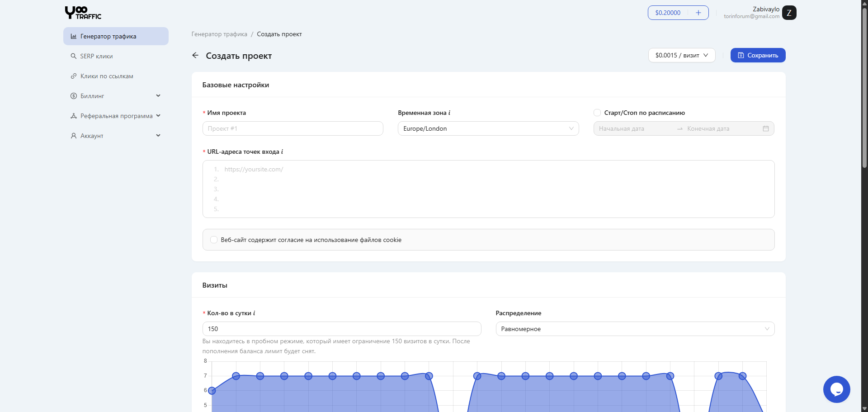The width and height of the screenshot is (868, 412).
Task: Open Клики по ссылкам menu item
Action: pyautogui.click(x=116, y=76)
